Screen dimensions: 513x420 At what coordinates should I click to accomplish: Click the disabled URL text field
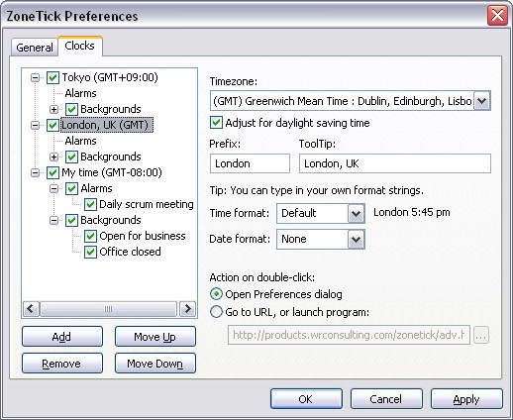349,335
